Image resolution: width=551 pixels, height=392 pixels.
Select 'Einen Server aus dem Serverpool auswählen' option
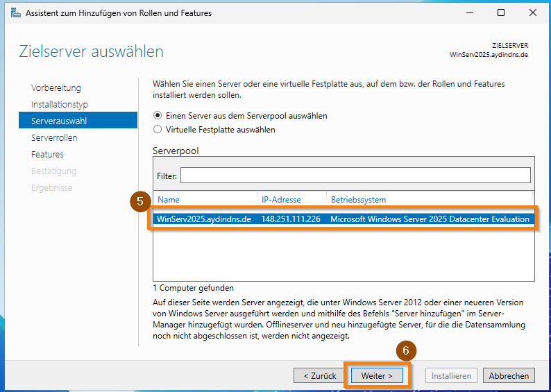241,116
